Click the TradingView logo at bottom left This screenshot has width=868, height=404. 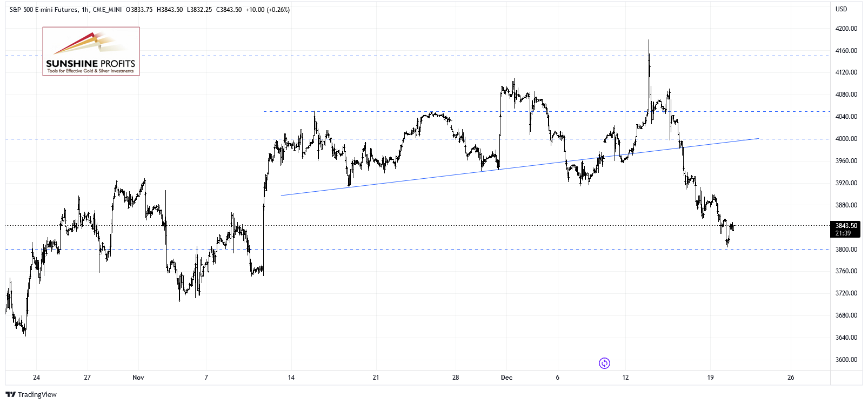point(31,394)
